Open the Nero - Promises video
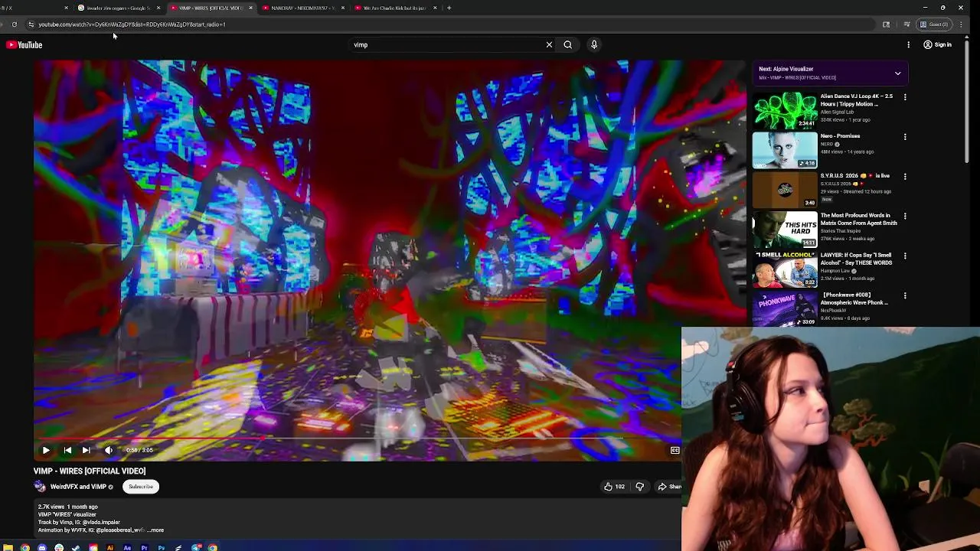980x551 pixels. tap(840, 136)
